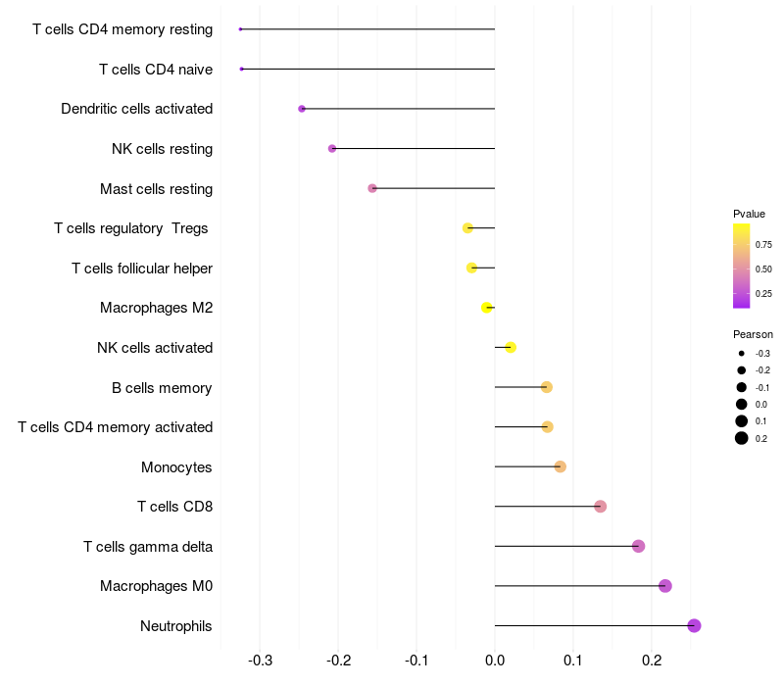Click the Macrophages M0 lollipop dot
Screen dimensions: 784x686
665,586
